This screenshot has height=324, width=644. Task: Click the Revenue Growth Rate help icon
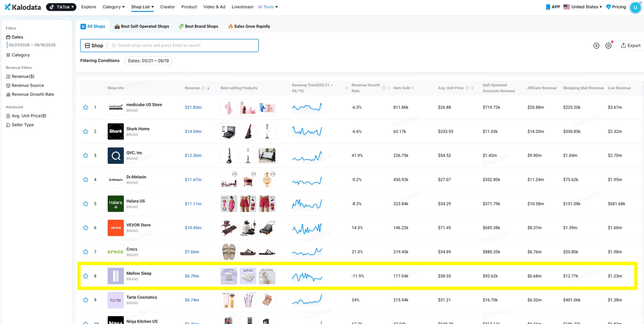(384, 88)
